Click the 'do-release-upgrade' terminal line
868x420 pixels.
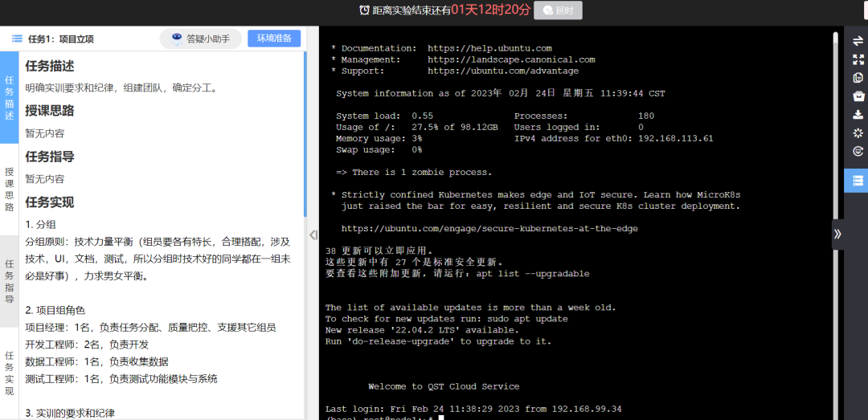pos(438,341)
